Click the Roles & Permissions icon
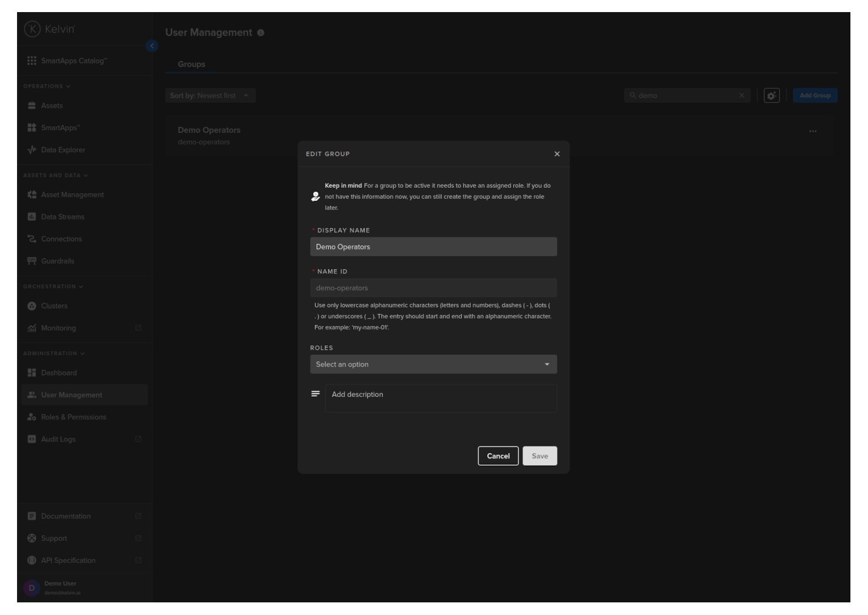This screenshot has width=868, height=615. pyautogui.click(x=32, y=417)
